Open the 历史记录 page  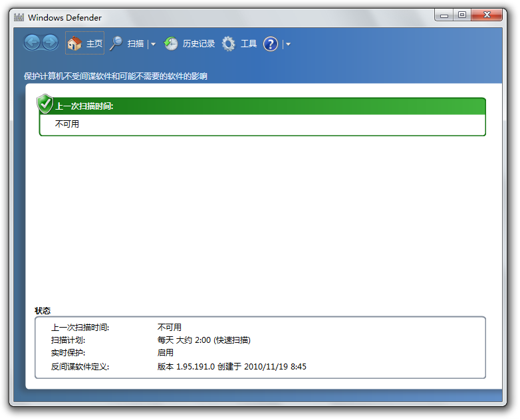pos(198,43)
